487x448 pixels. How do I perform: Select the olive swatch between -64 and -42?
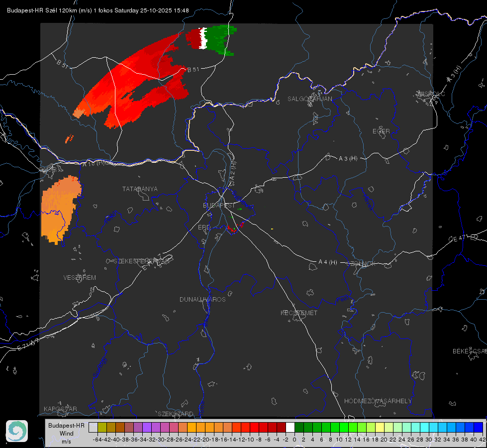coord(102,427)
